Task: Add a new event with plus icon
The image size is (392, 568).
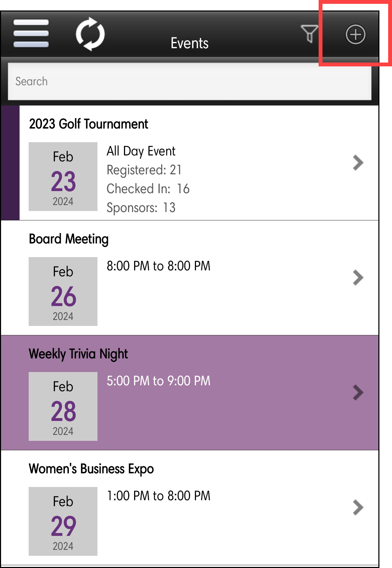Action: [x=355, y=35]
